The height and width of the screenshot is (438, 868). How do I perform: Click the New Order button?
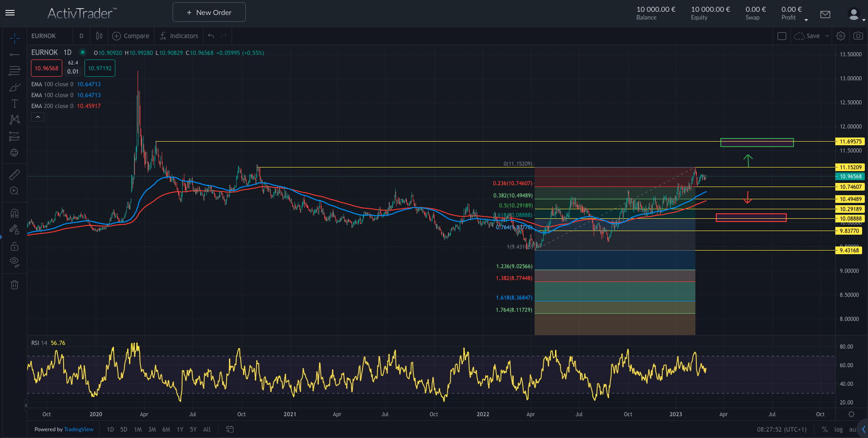pyautogui.click(x=208, y=12)
